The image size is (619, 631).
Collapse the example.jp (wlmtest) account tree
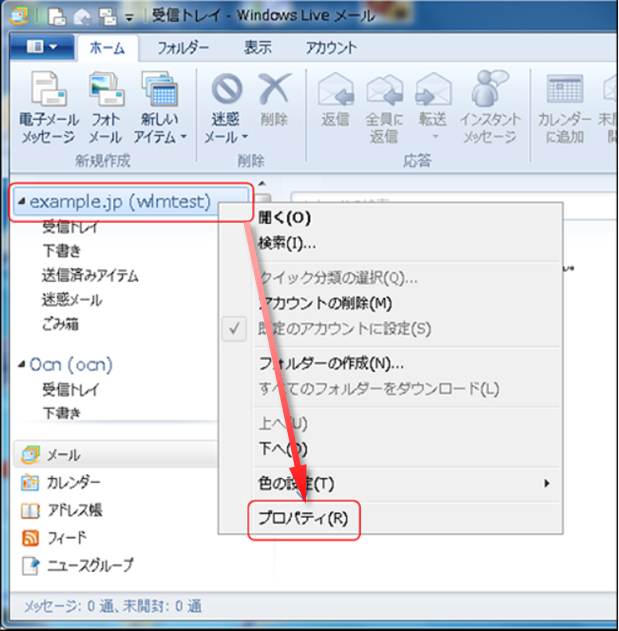(22, 200)
